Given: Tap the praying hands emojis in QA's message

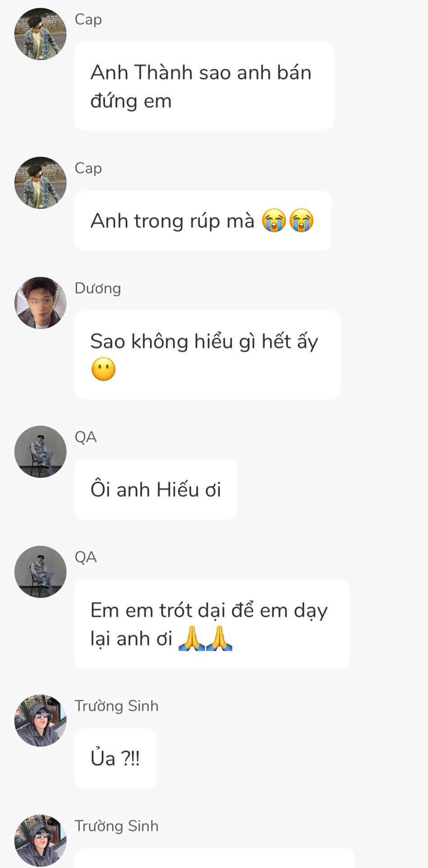Looking at the screenshot, I should (x=206, y=638).
